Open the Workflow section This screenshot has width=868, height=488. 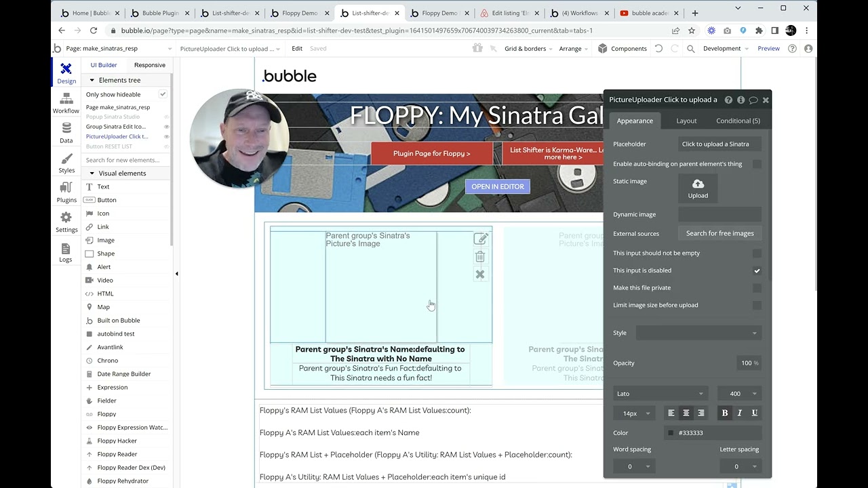[x=66, y=104]
